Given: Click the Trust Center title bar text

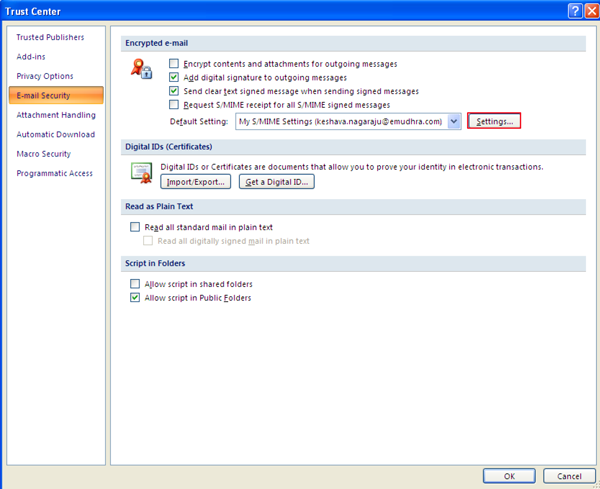Looking at the screenshot, I should tap(33, 11).
